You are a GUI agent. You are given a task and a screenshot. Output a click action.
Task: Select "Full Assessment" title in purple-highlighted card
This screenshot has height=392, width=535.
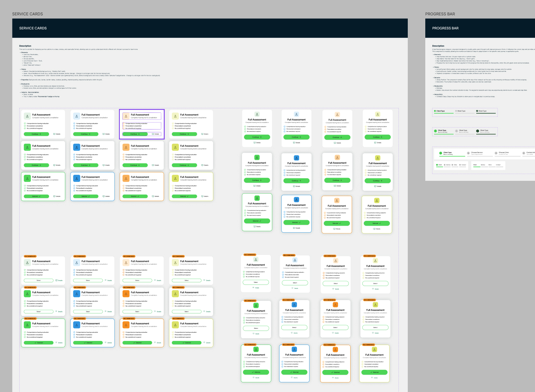pyautogui.click(x=140, y=115)
